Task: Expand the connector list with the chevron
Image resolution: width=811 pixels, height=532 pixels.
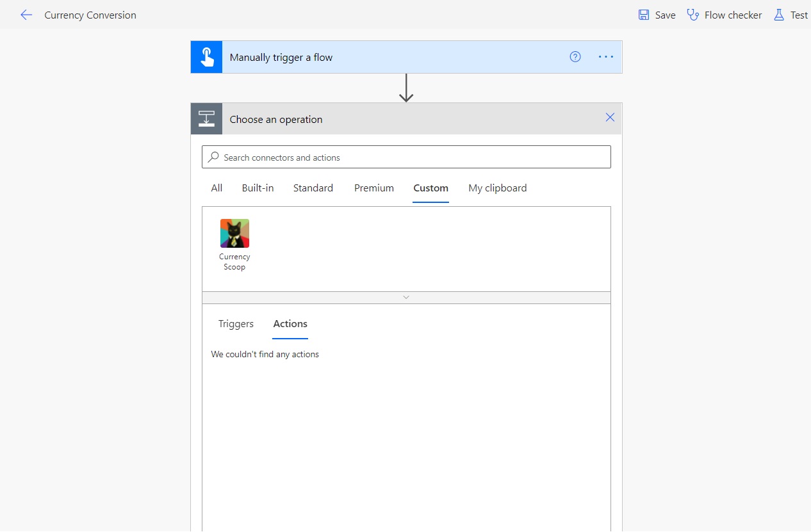Action: tap(405, 297)
